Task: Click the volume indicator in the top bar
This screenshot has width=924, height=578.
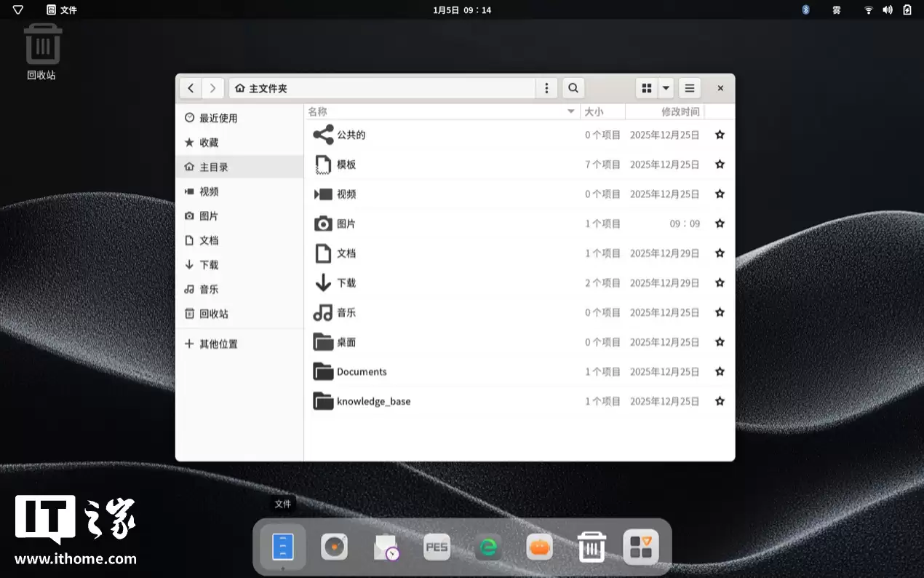Action: 887,9
